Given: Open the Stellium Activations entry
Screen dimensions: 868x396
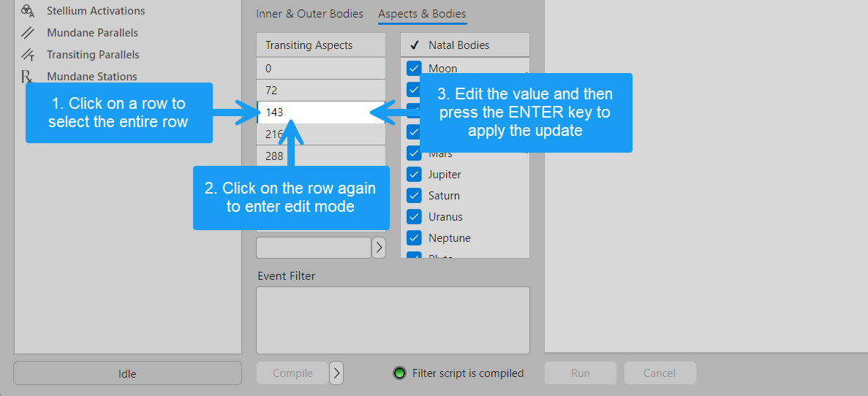Looking at the screenshot, I should pyautogui.click(x=96, y=10).
